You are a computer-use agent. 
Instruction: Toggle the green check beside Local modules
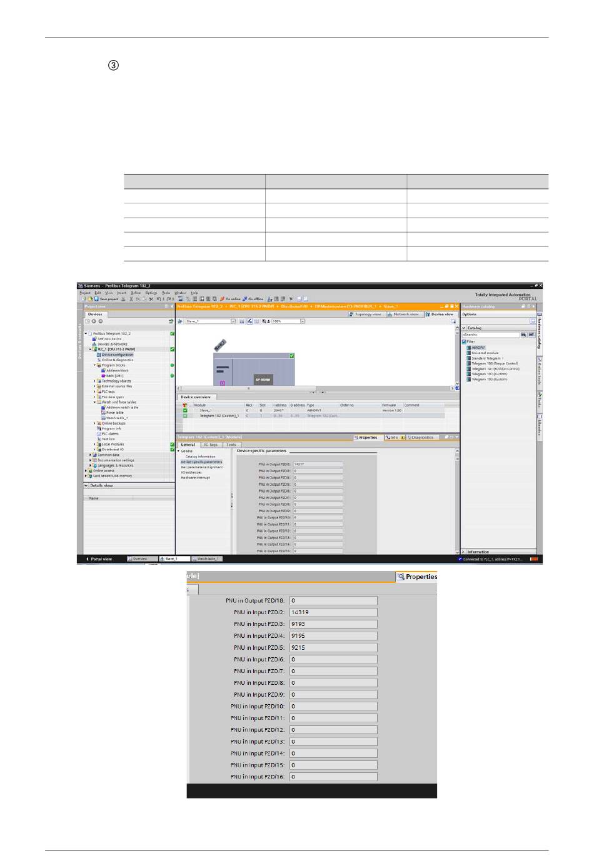tap(172, 445)
